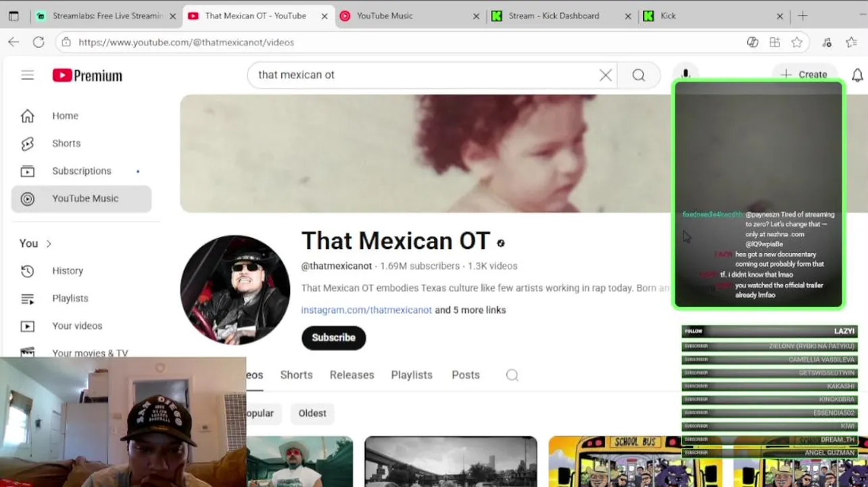Screen dimensions: 868x487
Task: Bookmark this page with star icon
Action: 797,42
